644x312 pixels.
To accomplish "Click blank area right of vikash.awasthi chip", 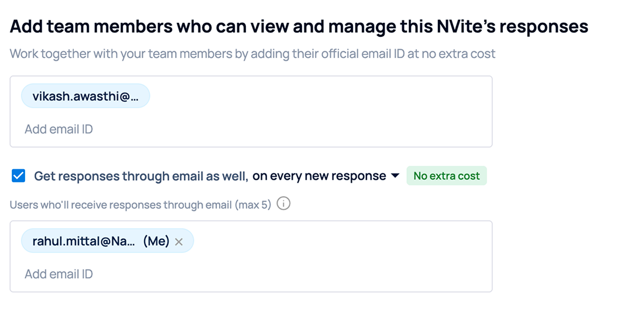I will 320,96.
